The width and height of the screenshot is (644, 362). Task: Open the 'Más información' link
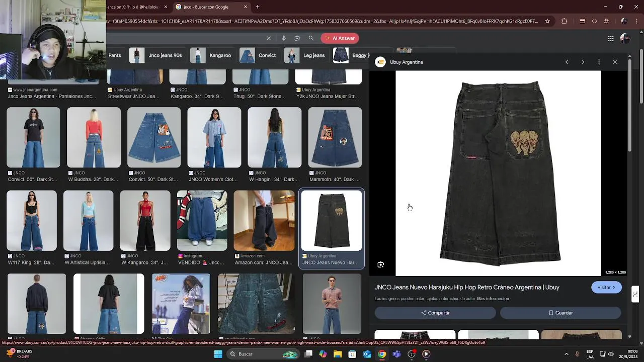point(493,299)
